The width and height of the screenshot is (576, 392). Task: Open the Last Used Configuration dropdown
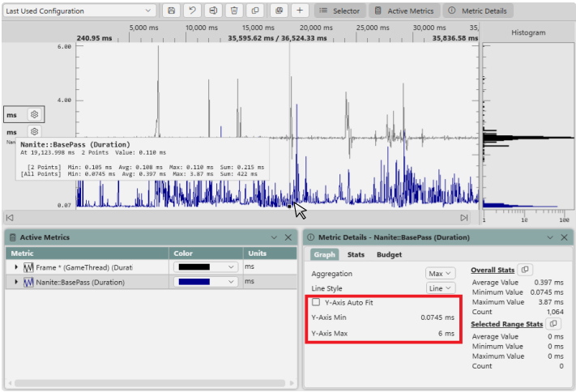pyautogui.click(x=79, y=11)
